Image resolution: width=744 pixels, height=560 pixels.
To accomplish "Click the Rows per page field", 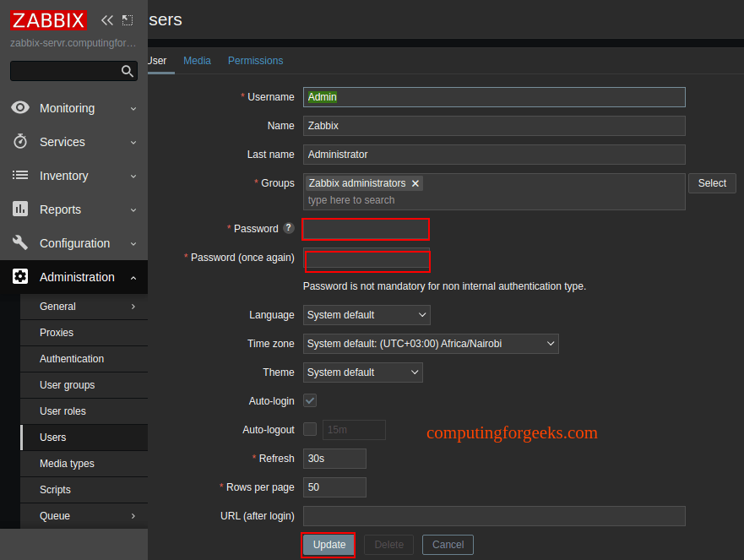I will coord(334,487).
